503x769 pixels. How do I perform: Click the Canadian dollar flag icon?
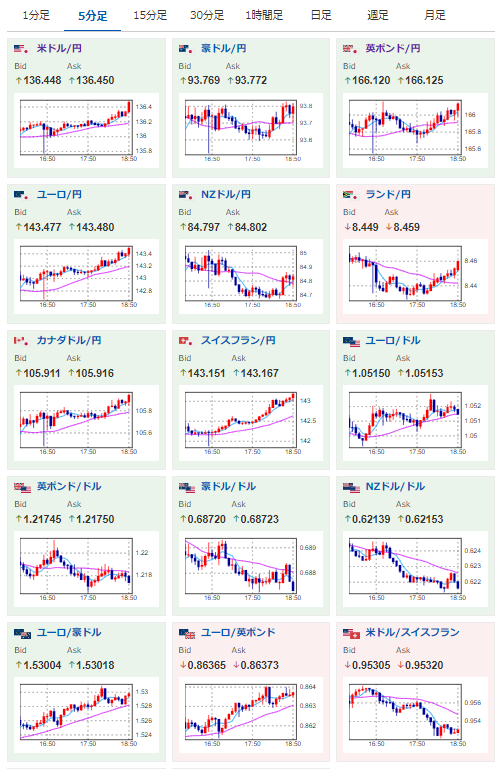pyautogui.click(x=22, y=340)
